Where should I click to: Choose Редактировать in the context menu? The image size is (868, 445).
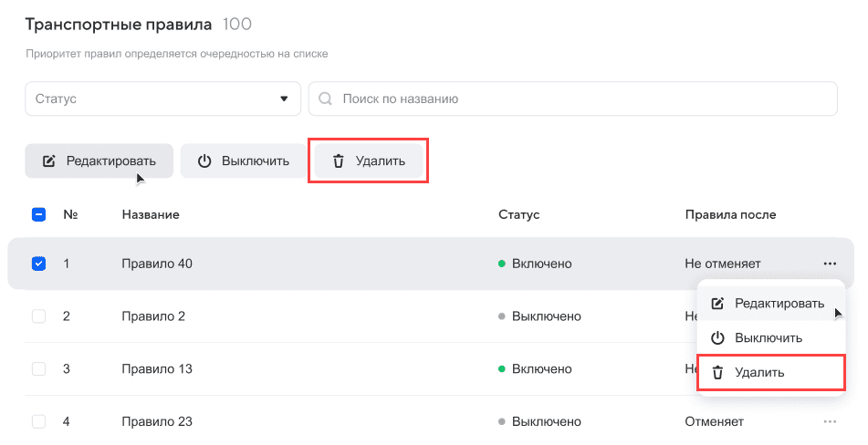coord(770,304)
